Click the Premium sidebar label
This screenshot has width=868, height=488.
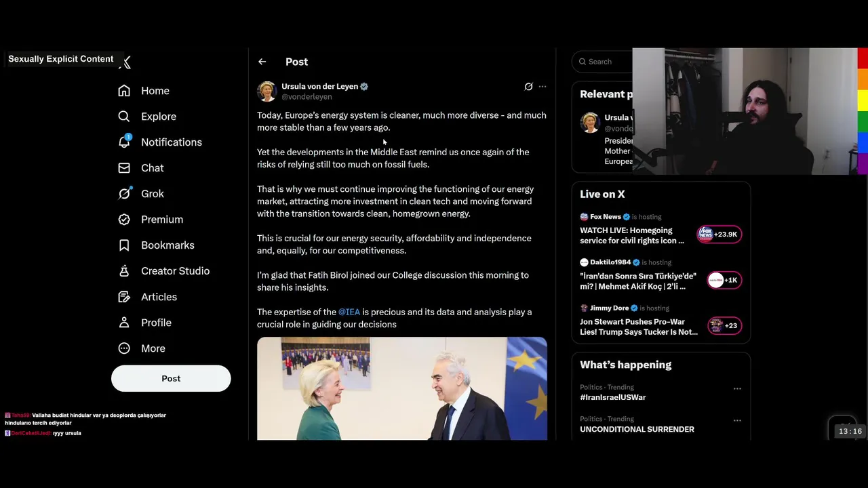click(x=162, y=220)
